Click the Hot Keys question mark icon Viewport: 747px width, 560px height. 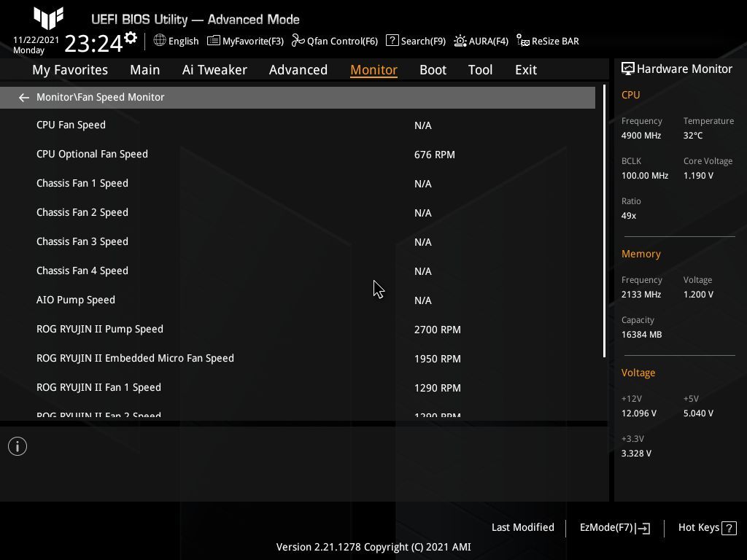pyautogui.click(x=729, y=528)
